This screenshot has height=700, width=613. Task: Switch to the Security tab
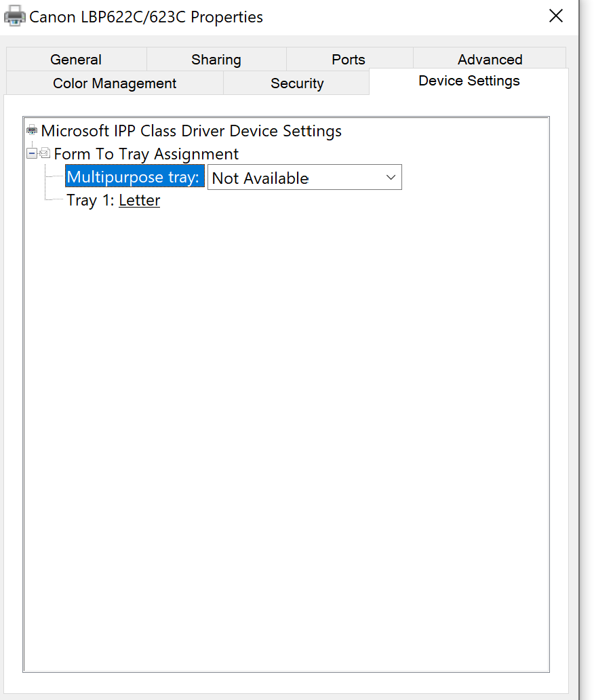tap(297, 83)
